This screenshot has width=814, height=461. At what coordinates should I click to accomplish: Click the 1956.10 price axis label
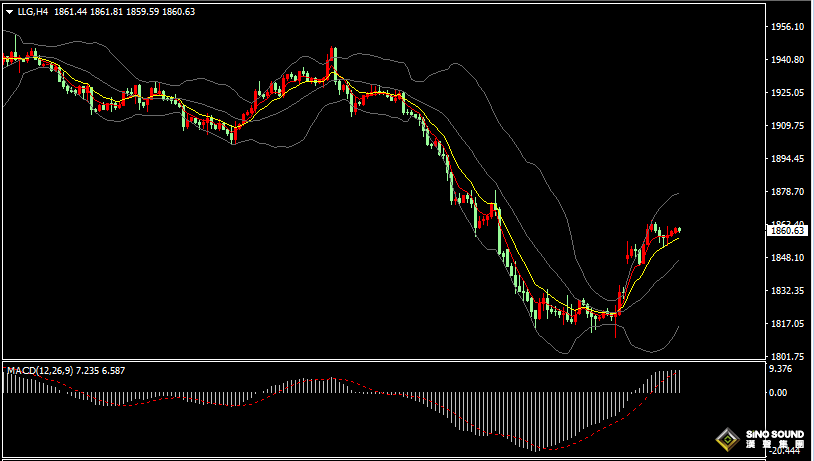(x=787, y=27)
